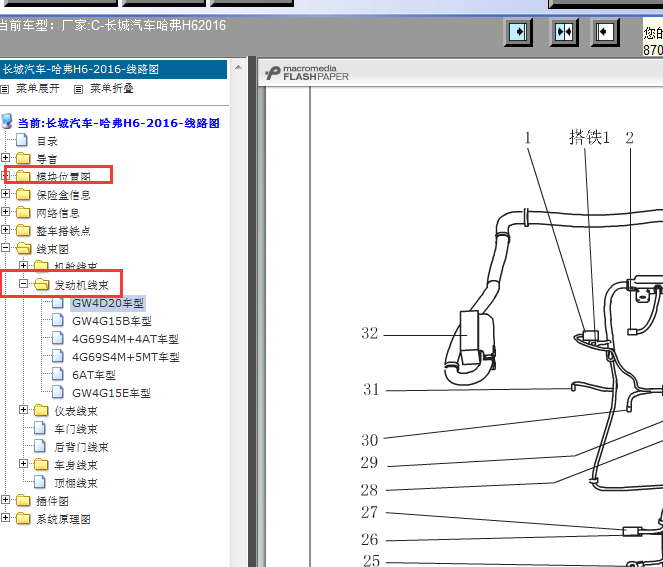Select the 网络信息 tree item
Screen dimensions: 663x567
[x=58, y=213]
